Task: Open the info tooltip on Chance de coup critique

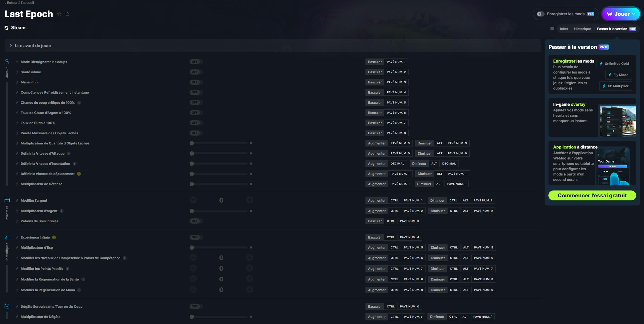Action: tap(79, 102)
